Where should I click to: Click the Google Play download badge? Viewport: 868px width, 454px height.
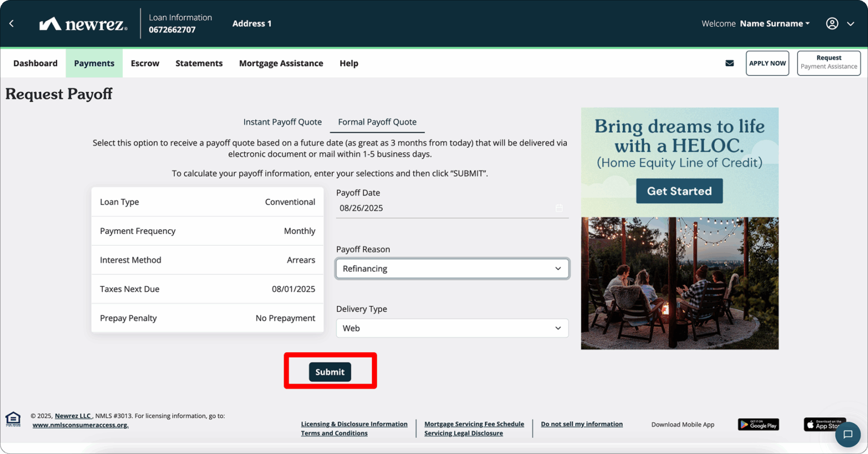758,424
